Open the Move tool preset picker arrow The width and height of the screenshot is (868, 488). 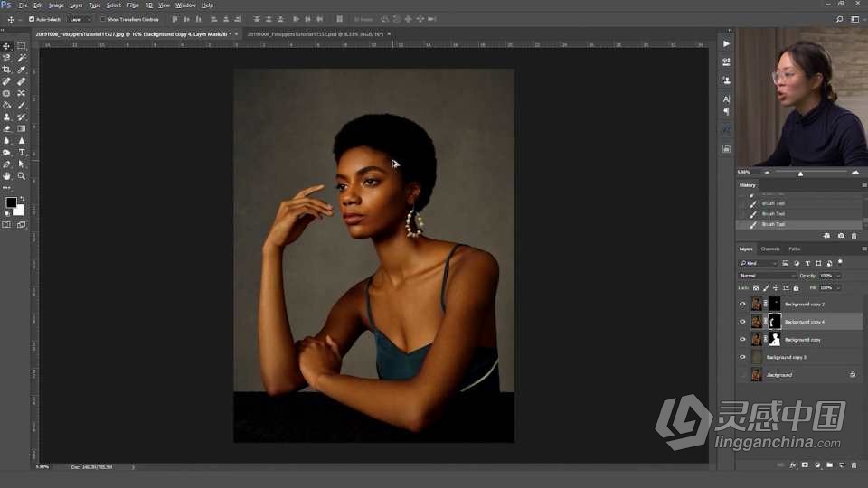19,19
